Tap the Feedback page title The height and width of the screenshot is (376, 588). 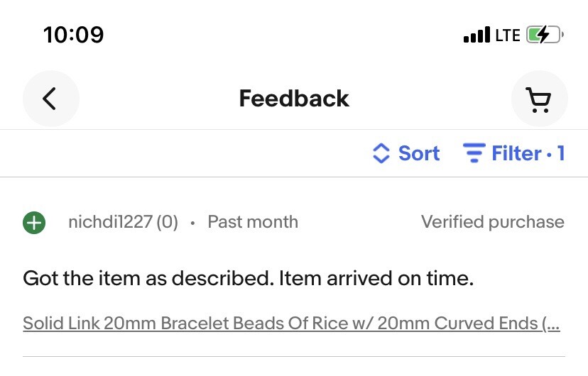click(294, 99)
